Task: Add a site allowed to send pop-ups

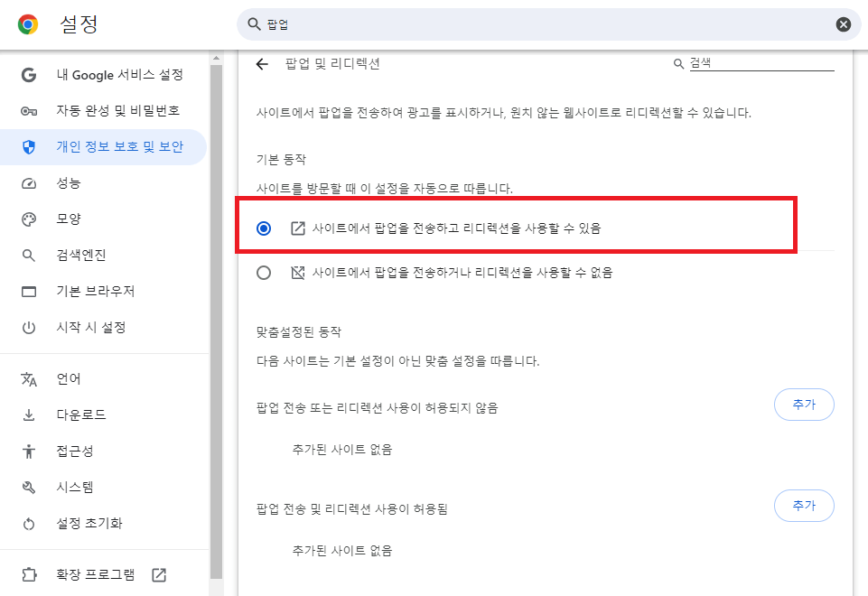Action: point(803,506)
